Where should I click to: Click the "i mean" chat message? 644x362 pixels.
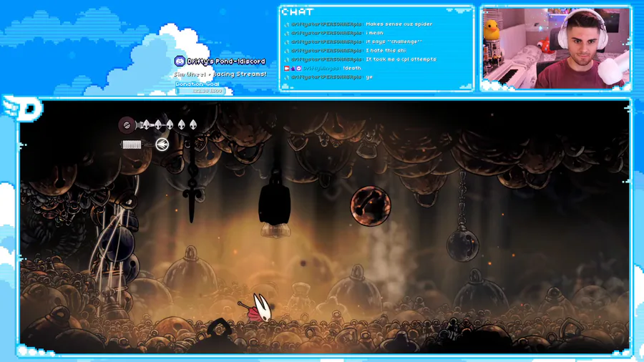pos(374,33)
